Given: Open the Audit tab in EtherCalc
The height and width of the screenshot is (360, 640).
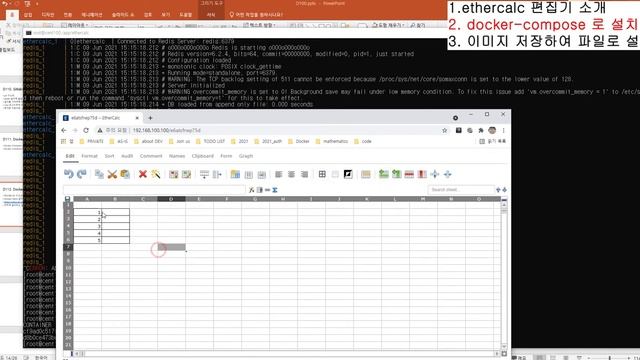Looking at the screenshot, I should pos(127,156).
